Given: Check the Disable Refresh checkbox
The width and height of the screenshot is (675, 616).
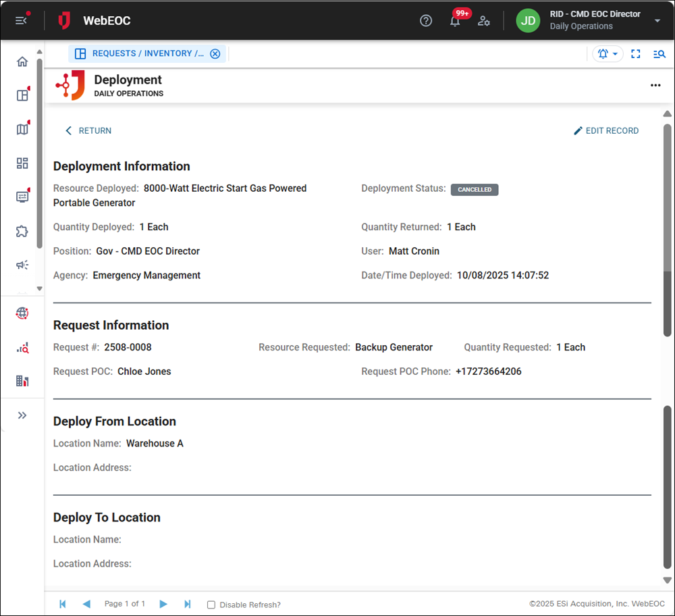Looking at the screenshot, I should [x=211, y=605].
